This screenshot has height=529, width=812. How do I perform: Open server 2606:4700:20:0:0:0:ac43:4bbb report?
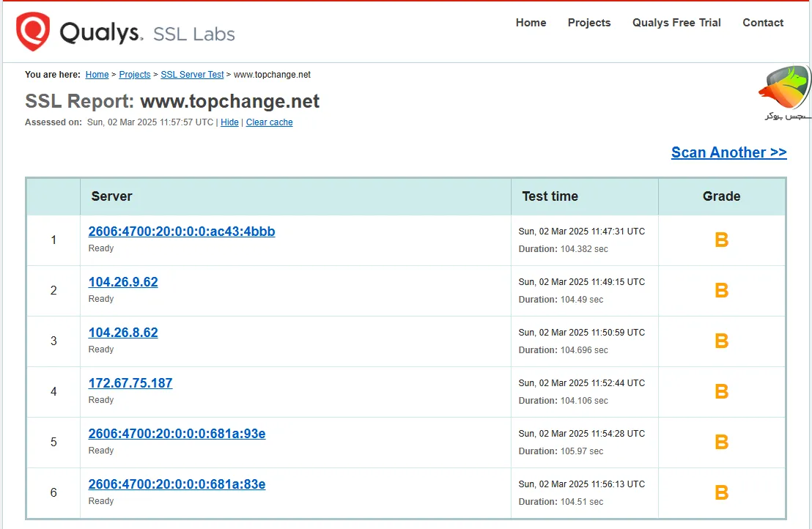point(182,232)
